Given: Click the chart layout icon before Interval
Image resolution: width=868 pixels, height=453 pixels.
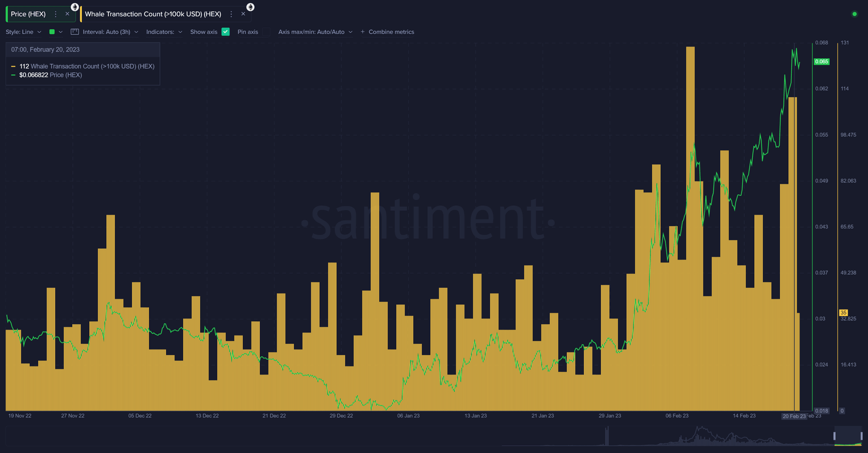Looking at the screenshot, I should pos(74,32).
